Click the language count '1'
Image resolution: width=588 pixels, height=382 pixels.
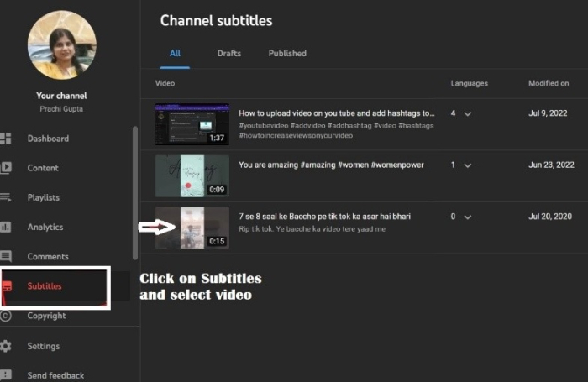pyautogui.click(x=453, y=165)
